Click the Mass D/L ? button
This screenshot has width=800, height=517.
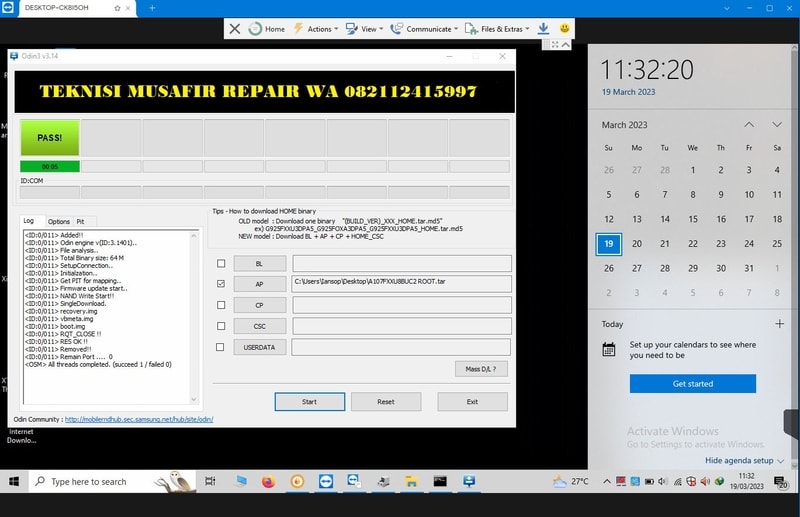click(481, 369)
